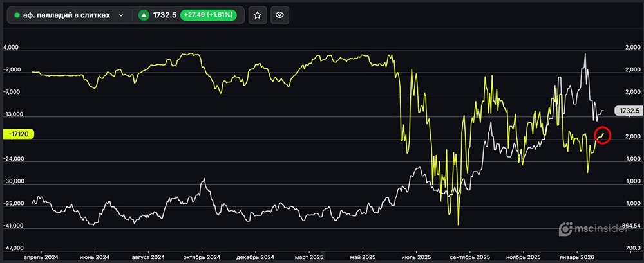Click the -47,000 left axis value

point(13,248)
